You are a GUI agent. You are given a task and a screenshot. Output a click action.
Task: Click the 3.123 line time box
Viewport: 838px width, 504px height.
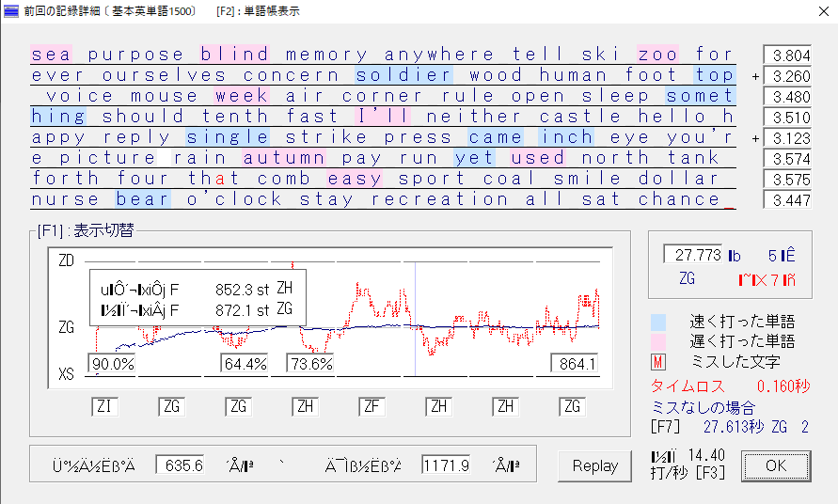click(x=787, y=138)
